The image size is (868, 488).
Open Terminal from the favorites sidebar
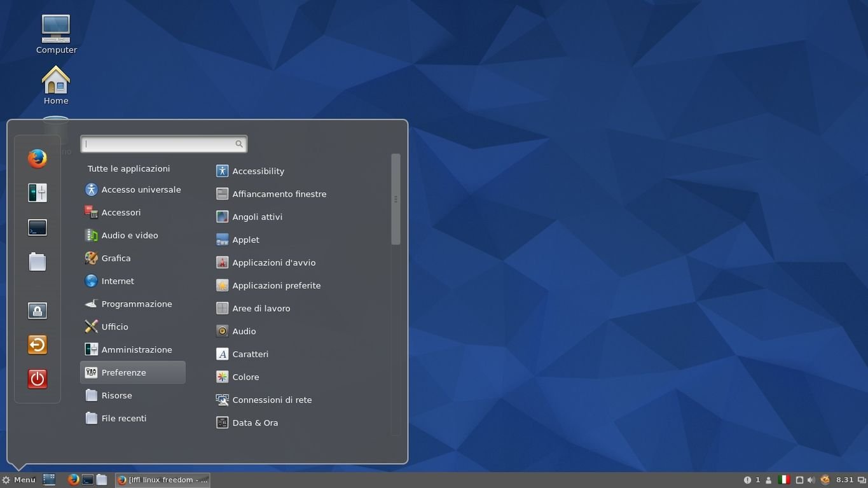pos(38,227)
